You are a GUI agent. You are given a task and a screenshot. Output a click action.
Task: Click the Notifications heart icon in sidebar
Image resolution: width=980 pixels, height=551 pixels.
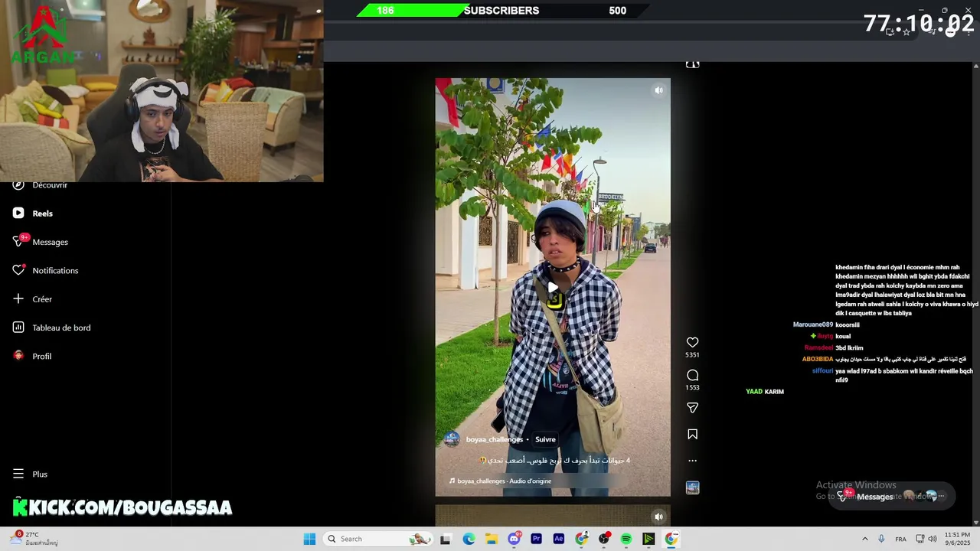tap(18, 270)
